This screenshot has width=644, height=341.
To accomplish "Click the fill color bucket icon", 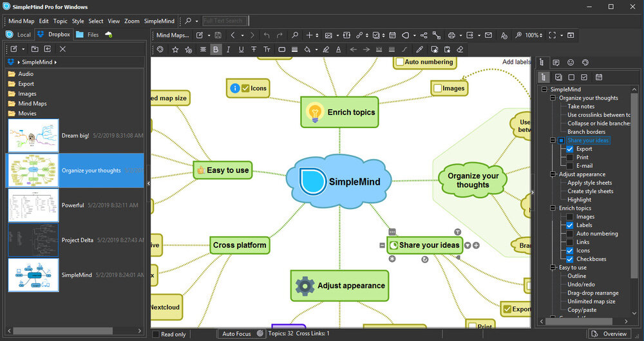I will (x=307, y=50).
